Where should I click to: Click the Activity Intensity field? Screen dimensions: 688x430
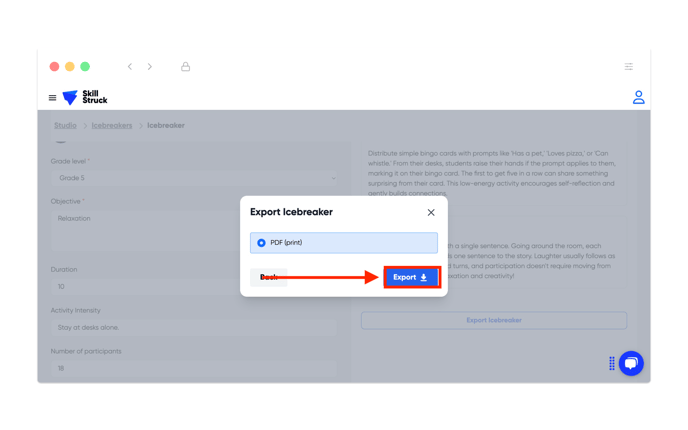[194, 327]
